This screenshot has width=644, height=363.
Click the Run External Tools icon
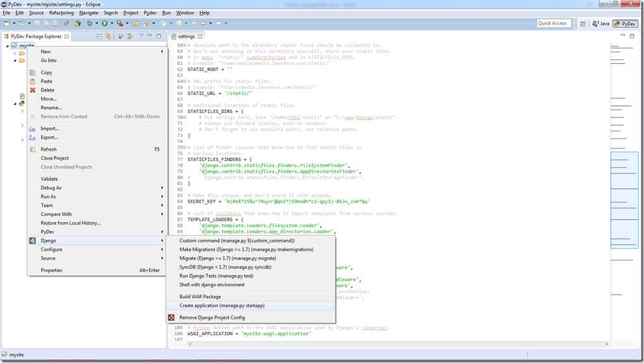[x=120, y=23]
